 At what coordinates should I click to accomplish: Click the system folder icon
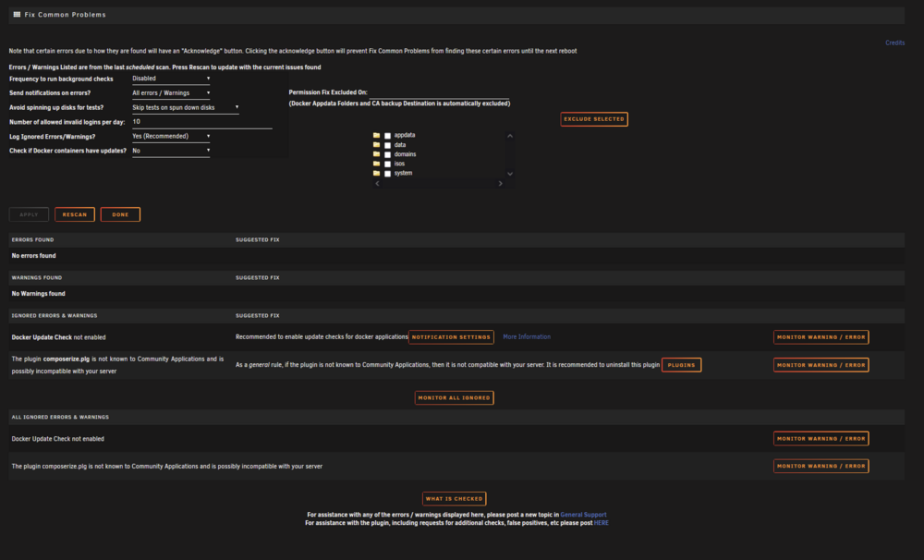(x=377, y=173)
